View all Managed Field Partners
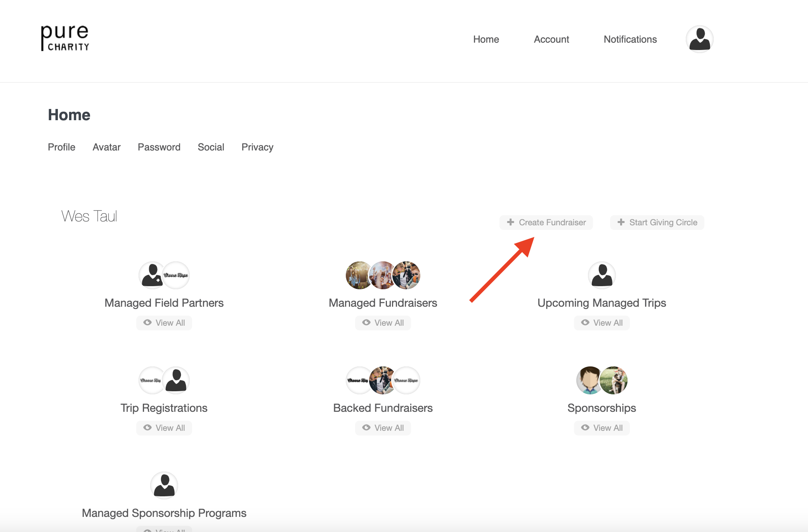Image resolution: width=808 pixels, height=532 pixels. coord(164,323)
